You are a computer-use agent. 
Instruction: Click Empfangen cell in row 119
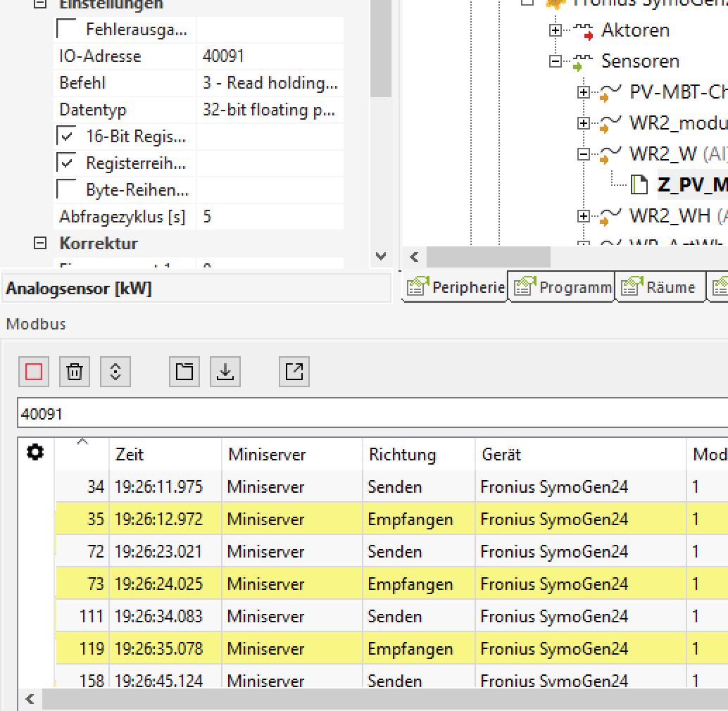click(419, 648)
